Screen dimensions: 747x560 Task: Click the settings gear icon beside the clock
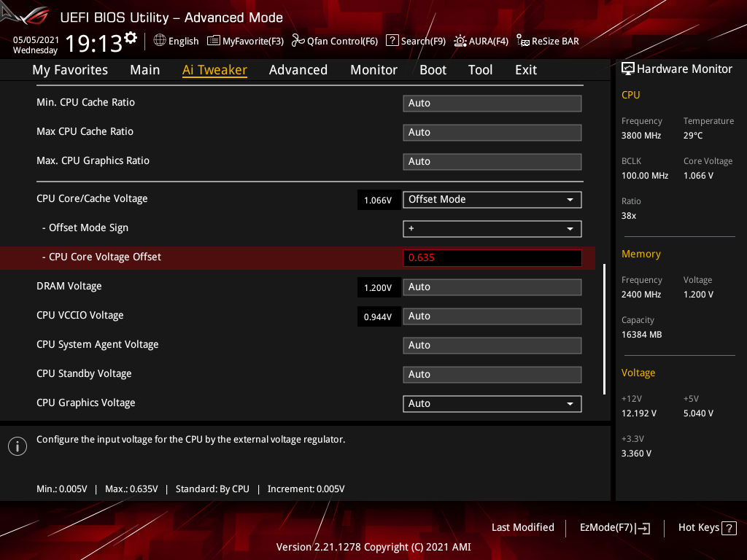[x=131, y=38]
